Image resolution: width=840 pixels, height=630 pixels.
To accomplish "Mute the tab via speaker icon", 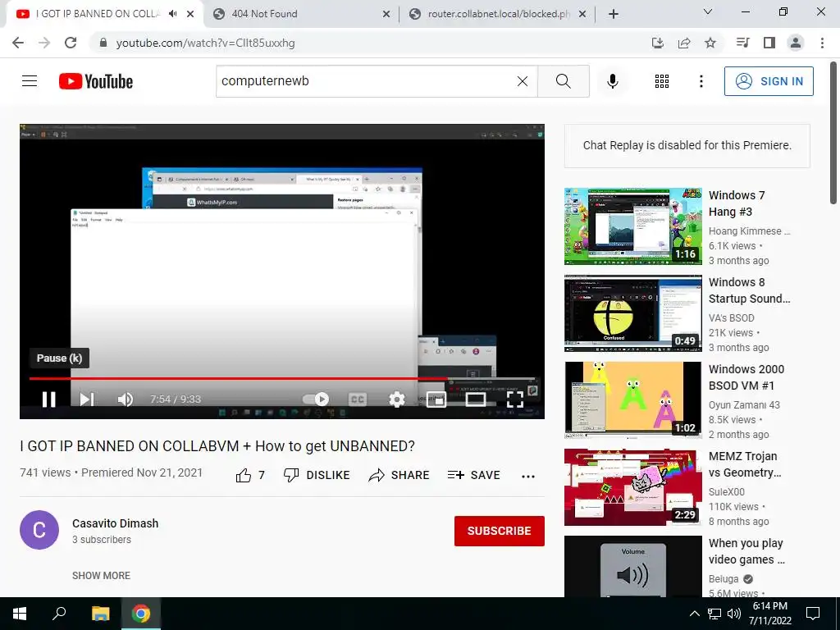I will click(172, 14).
